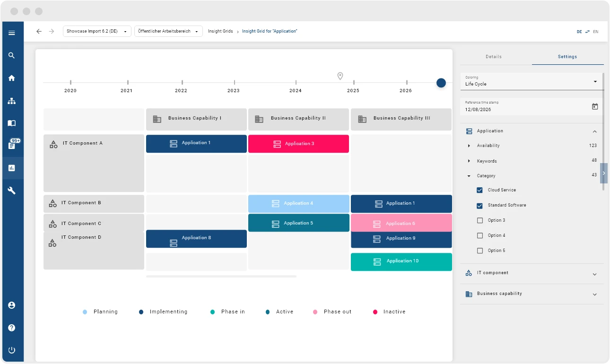Open the wrench tools sidebar icon
This screenshot has height=364, width=610.
pyautogui.click(x=12, y=191)
